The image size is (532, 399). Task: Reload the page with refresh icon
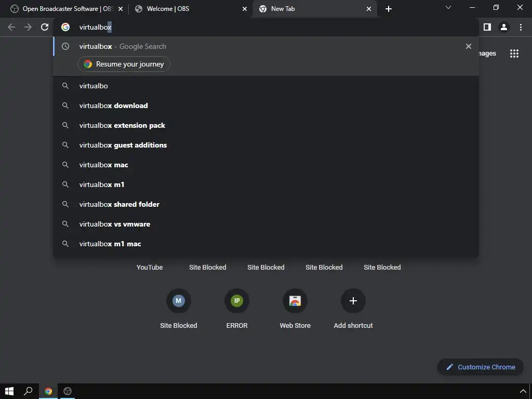click(x=45, y=27)
